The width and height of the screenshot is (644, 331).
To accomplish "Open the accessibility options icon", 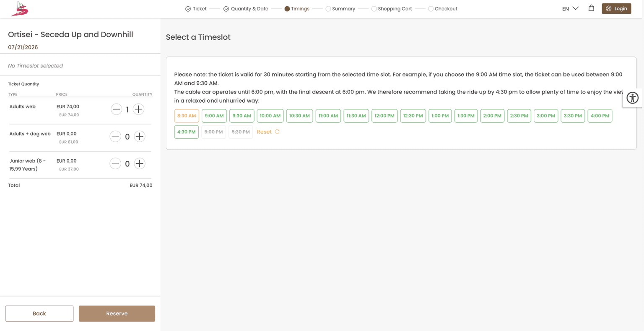I will pos(632,98).
